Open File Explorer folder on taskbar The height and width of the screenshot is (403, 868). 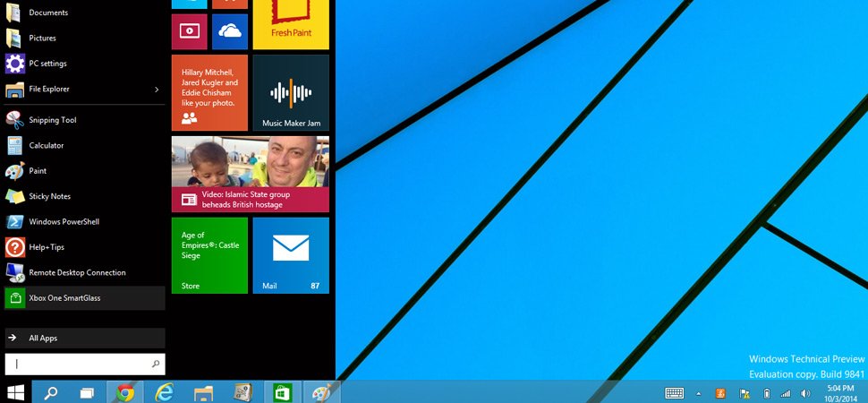click(204, 392)
